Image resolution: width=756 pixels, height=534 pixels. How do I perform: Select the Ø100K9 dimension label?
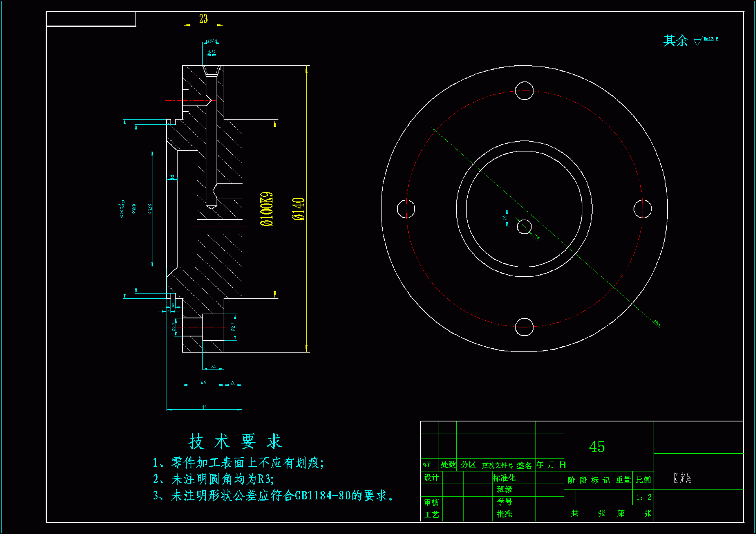click(267, 209)
